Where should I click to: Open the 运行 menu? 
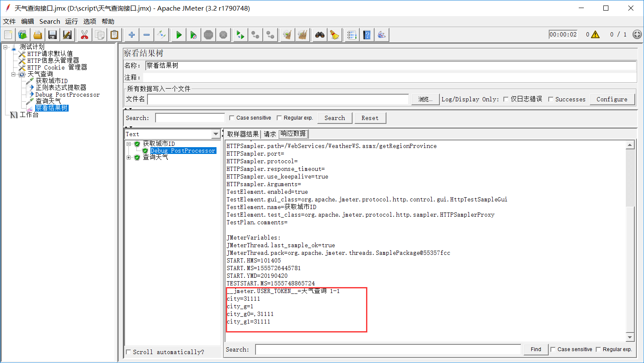pos(72,21)
